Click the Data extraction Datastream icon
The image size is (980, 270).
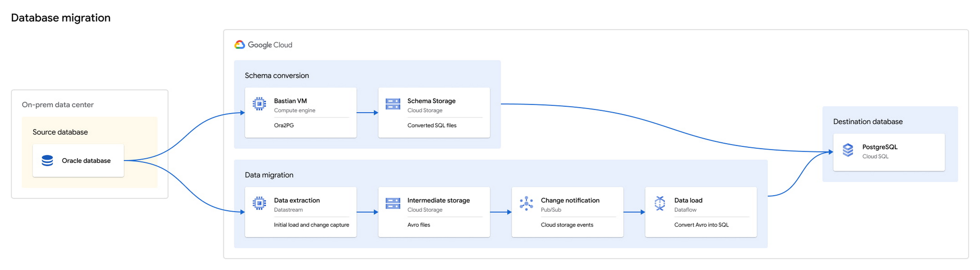[x=259, y=203]
